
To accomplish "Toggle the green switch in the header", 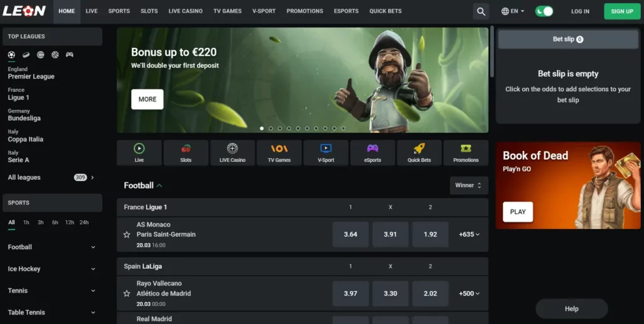I will (544, 11).
